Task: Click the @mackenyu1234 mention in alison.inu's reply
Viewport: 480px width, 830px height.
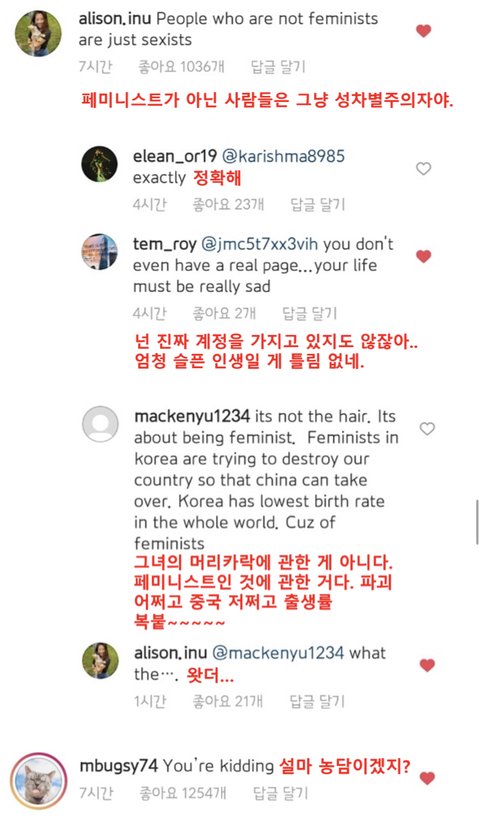Action: click(x=278, y=653)
